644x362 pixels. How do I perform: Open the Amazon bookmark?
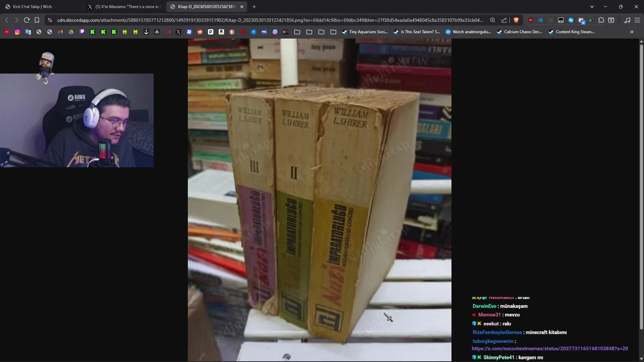click(221, 32)
